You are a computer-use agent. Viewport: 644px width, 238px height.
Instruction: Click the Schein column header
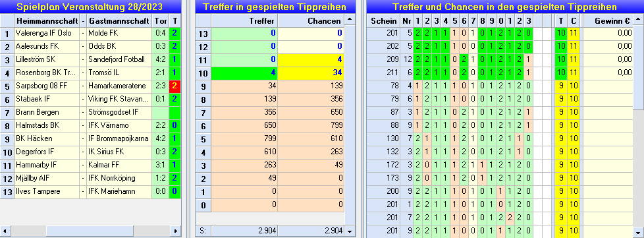click(384, 21)
